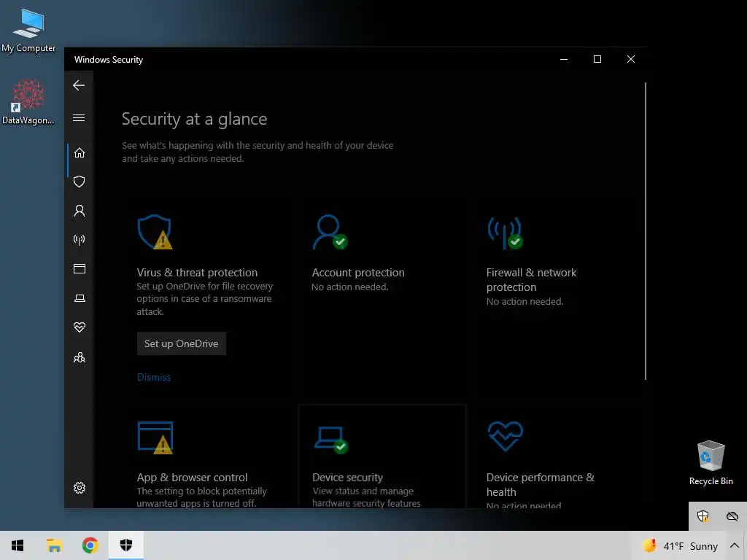Viewport: 747px width, 560px height.
Task: Open Firewall & network antenna icon in sidebar
Action: coord(79,239)
